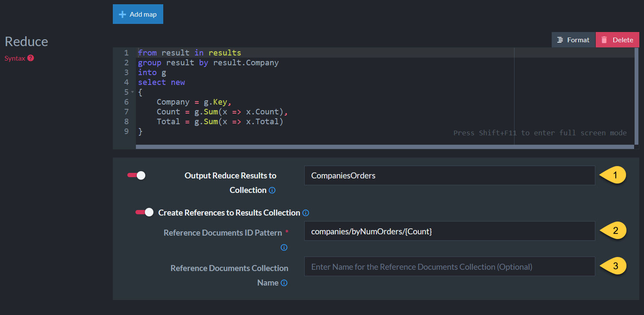Show info icon below Reference Documents ID Pattern
Viewport: 644px width, 315px height.
[x=284, y=247]
